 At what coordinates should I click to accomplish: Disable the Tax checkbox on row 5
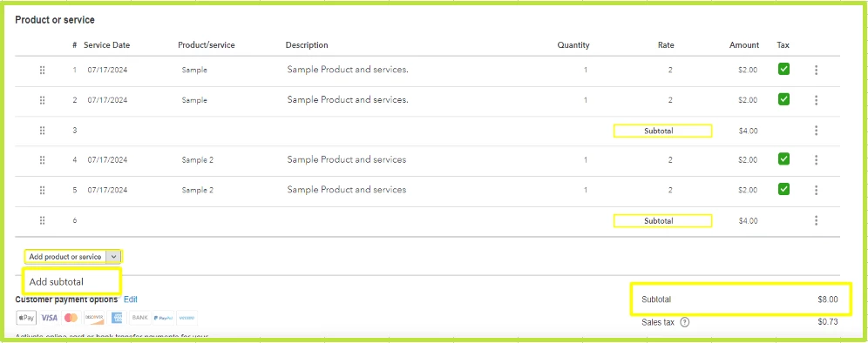(783, 189)
